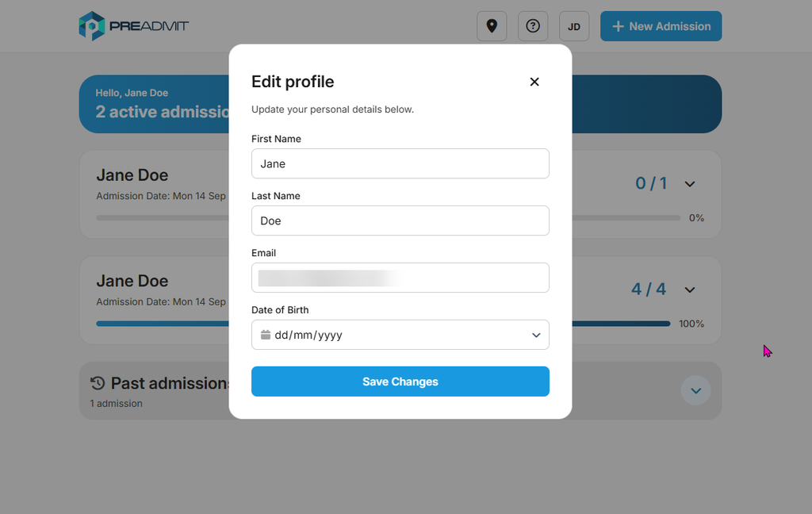Open the JD user avatar menu

(x=574, y=26)
